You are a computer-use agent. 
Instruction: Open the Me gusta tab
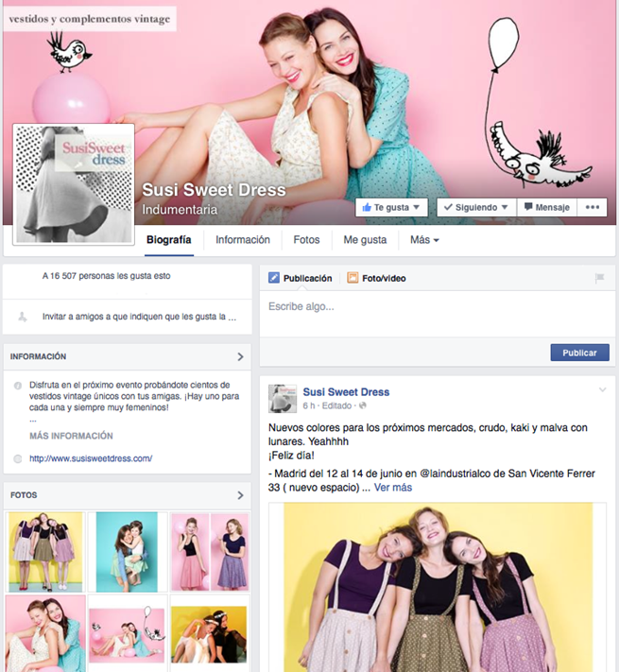click(x=365, y=240)
